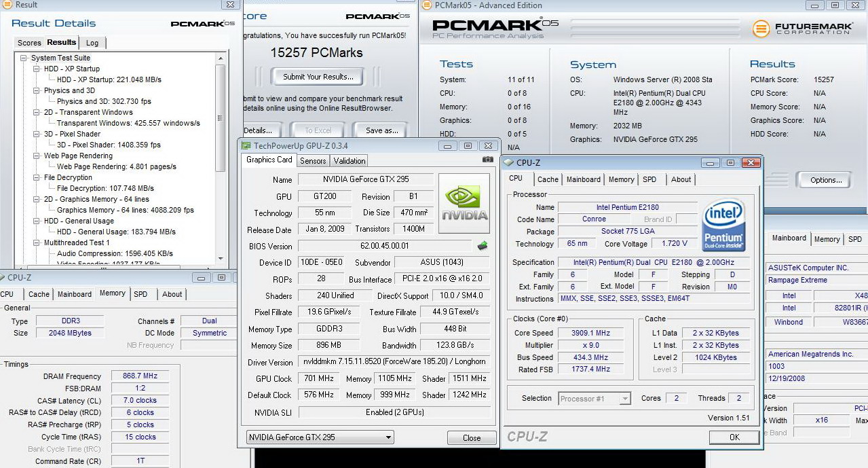Screen dimensions: 868x468
Task: Open Cache tab in front CPU-Z
Action: click(x=548, y=179)
